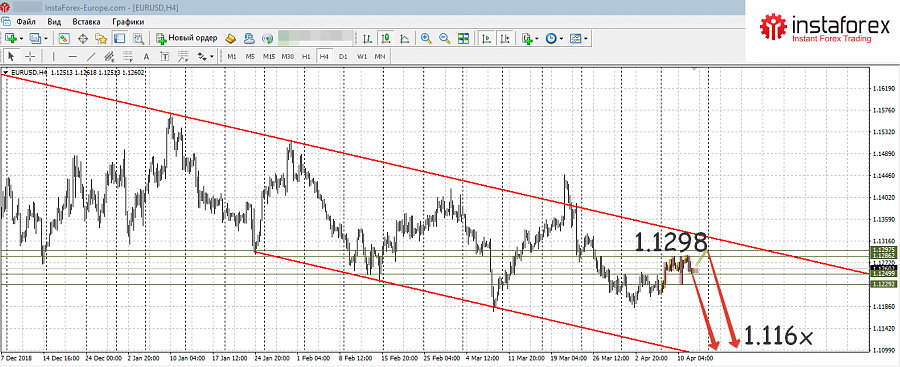900x367 pixels.
Task: Draw a trendline with line tool
Action: tap(91, 56)
